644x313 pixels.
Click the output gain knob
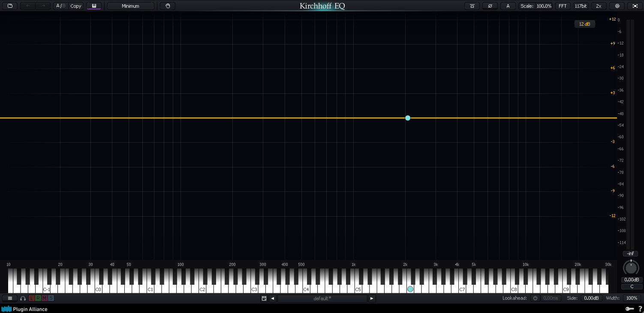[631, 268]
